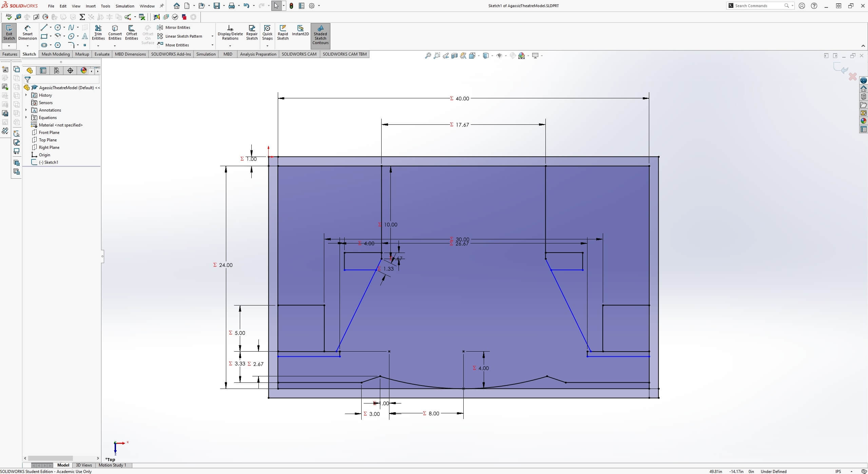Click the feature tree filter field
This screenshot has width=868, height=474.
[x=61, y=80]
